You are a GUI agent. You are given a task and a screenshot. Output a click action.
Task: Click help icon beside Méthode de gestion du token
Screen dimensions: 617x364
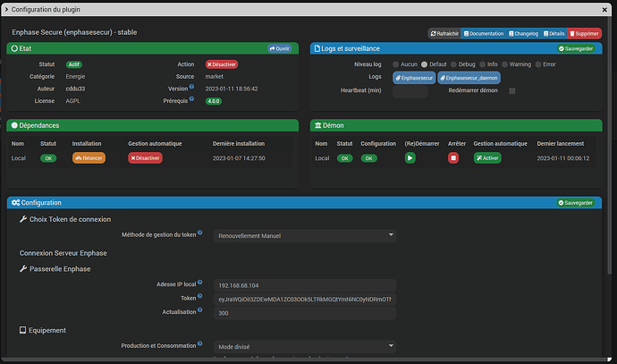[x=200, y=233]
